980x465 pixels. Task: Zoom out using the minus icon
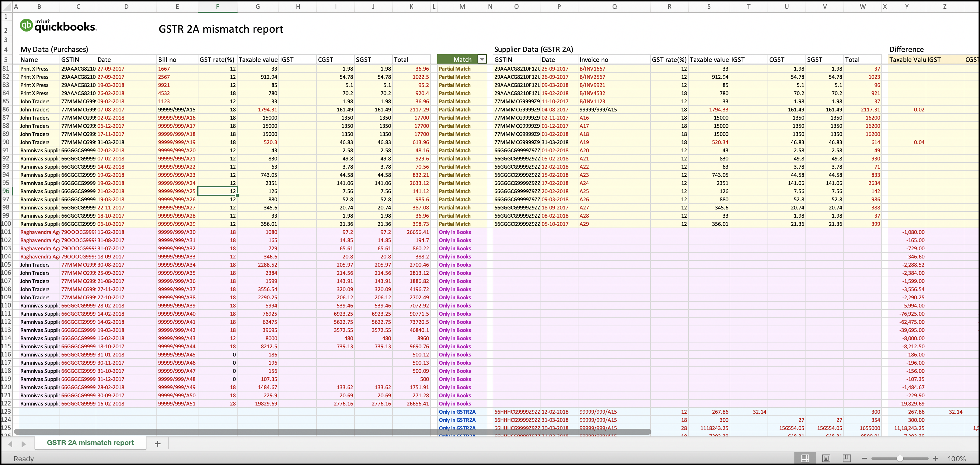(x=864, y=458)
